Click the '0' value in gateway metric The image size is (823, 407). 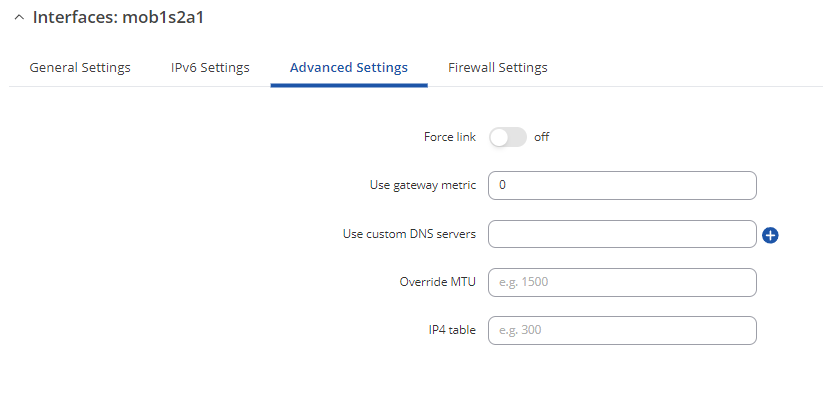pos(502,185)
